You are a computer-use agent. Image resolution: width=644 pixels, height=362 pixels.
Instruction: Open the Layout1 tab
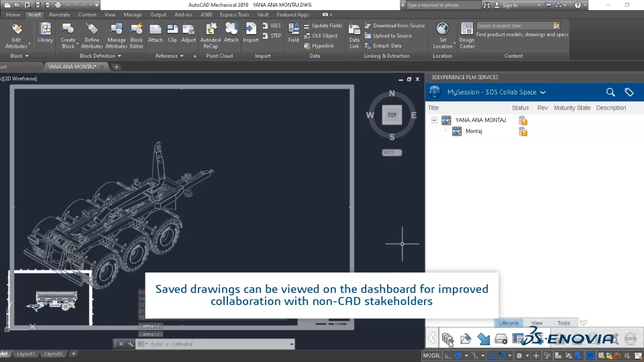[x=25, y=354]
